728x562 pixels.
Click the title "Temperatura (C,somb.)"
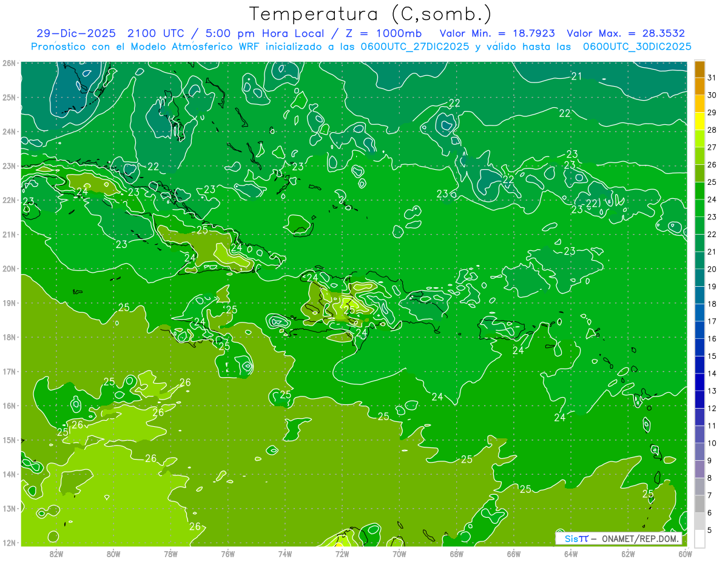point(370,15)
